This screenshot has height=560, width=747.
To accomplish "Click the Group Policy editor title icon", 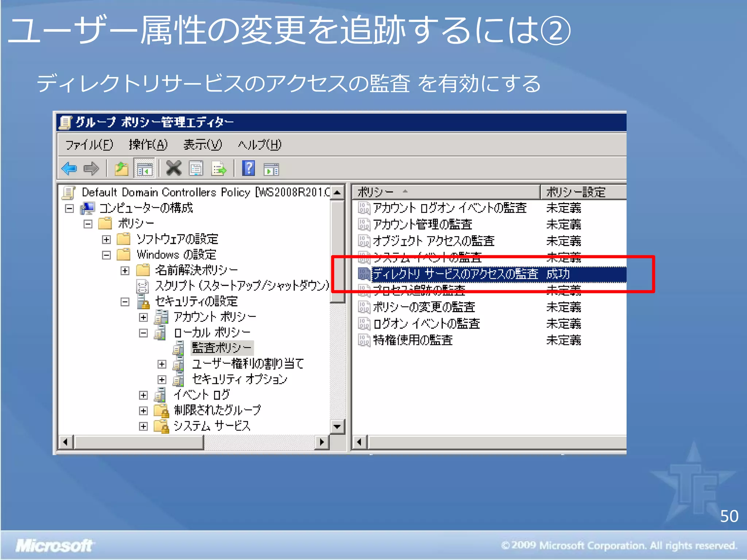I will 65,122.
